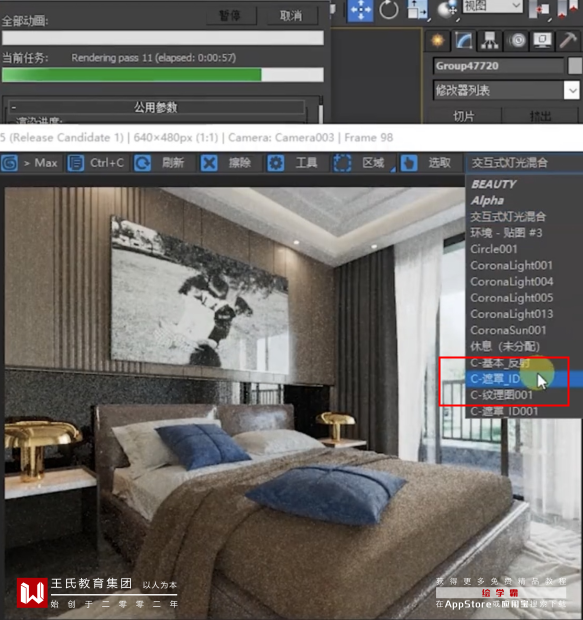Open the 修改器列表 modifier list dropdown
583x620 pixels.
(506, 91)
